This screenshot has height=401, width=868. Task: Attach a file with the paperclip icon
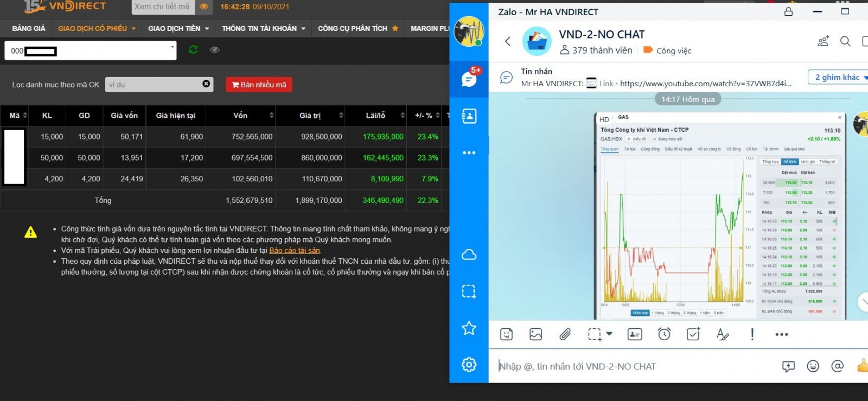(565, 334)
